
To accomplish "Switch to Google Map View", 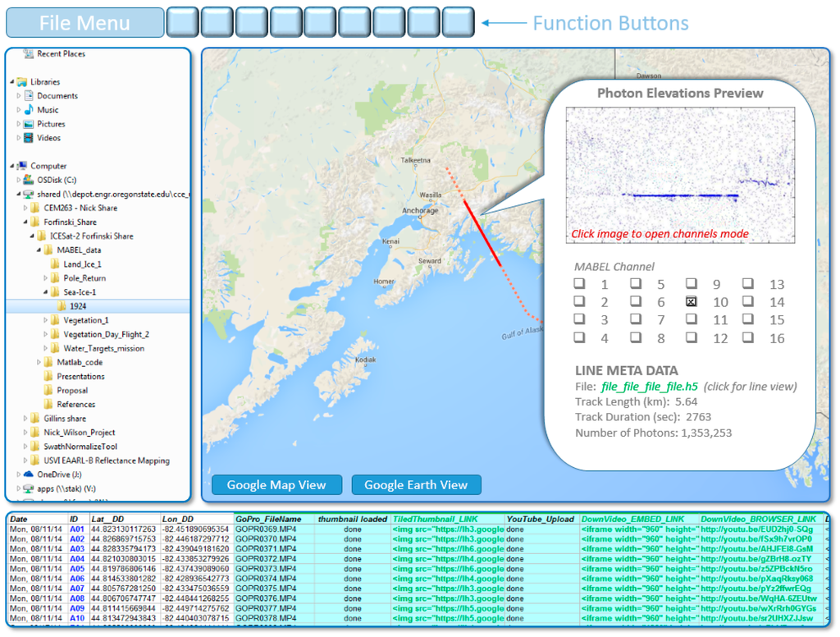I will coord(276,485).
